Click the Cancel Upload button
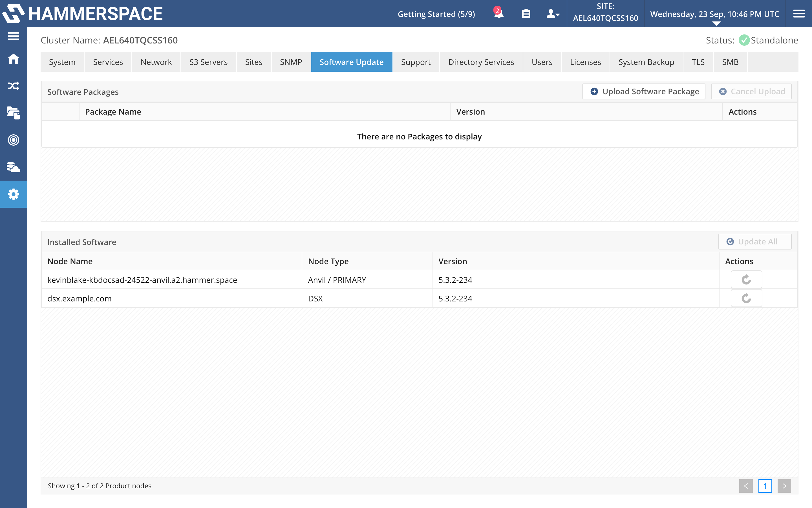Image resolution: width=812 pixels, height=508 pixels. 751,91
